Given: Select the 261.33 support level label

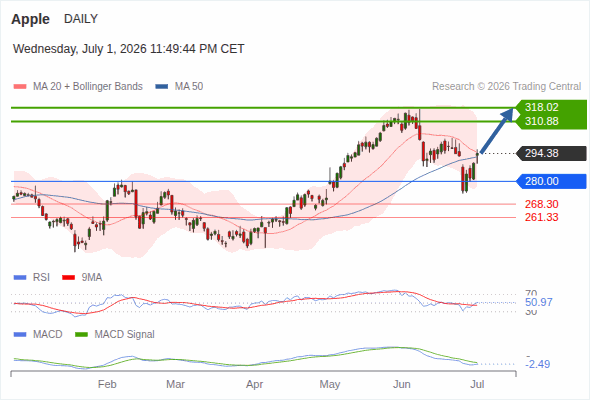Looking at the screenshot, I should click(x=541, y=217).
